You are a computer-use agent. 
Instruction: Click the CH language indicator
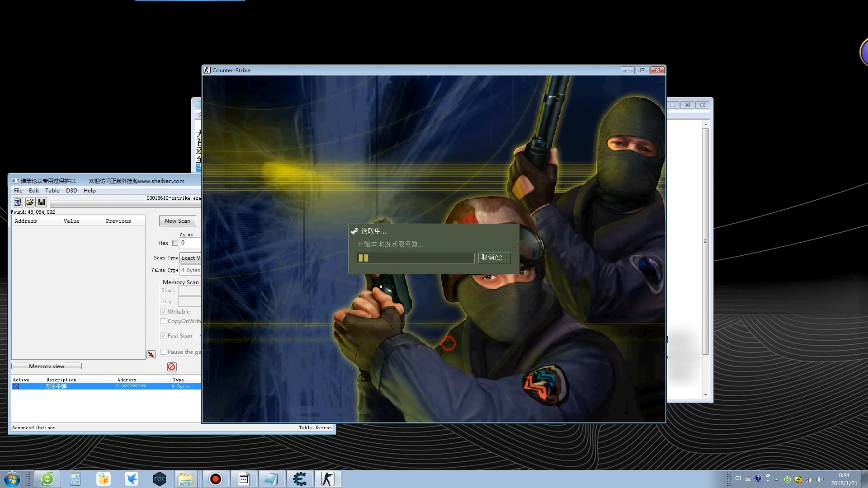coord(738,478)
